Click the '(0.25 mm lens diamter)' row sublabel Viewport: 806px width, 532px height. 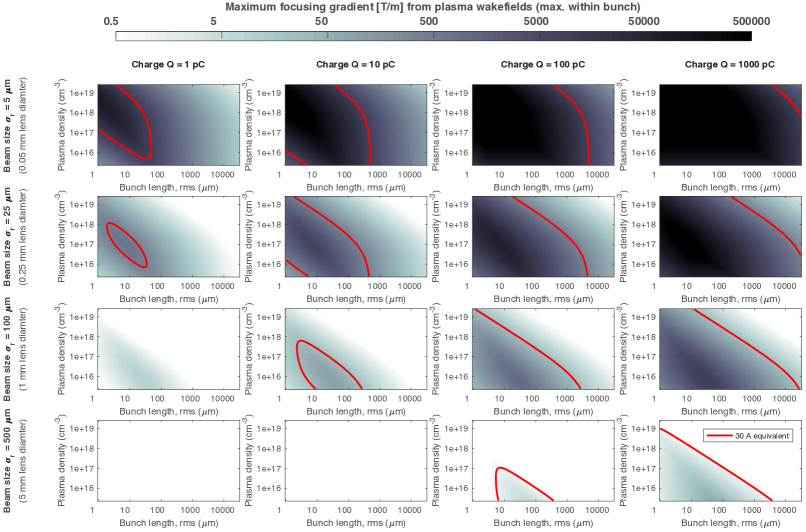(x=24, y=237)
